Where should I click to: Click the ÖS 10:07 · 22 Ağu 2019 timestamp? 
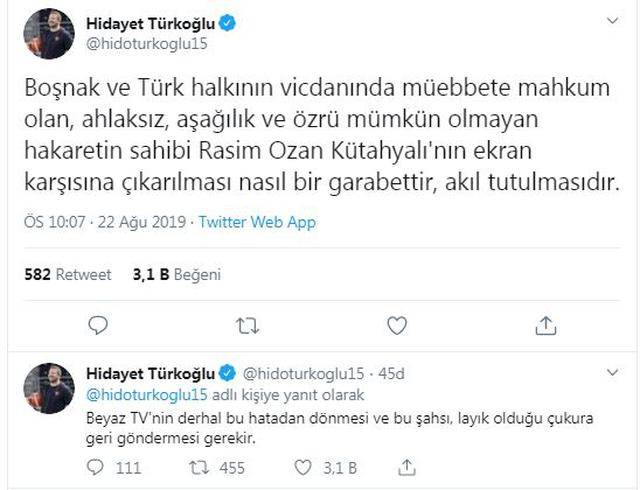point(105,223)
